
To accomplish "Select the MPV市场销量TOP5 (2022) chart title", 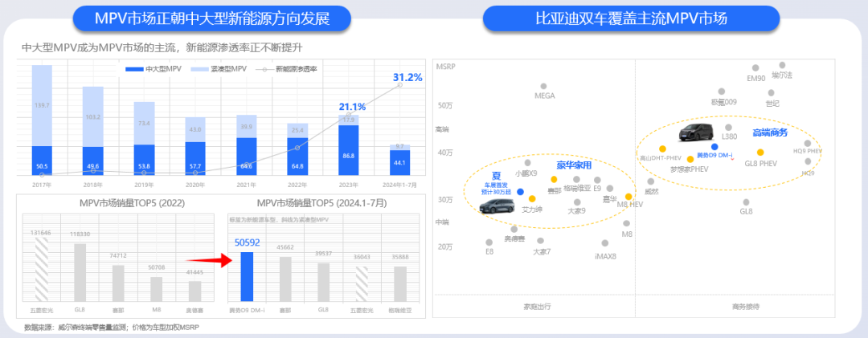I will pyautogui.click(x=133, y=203).
